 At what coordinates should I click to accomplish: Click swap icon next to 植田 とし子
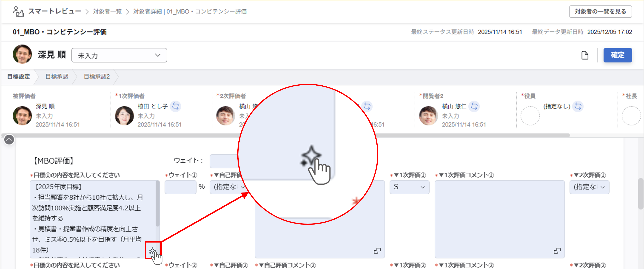click(x=175, y=106)
